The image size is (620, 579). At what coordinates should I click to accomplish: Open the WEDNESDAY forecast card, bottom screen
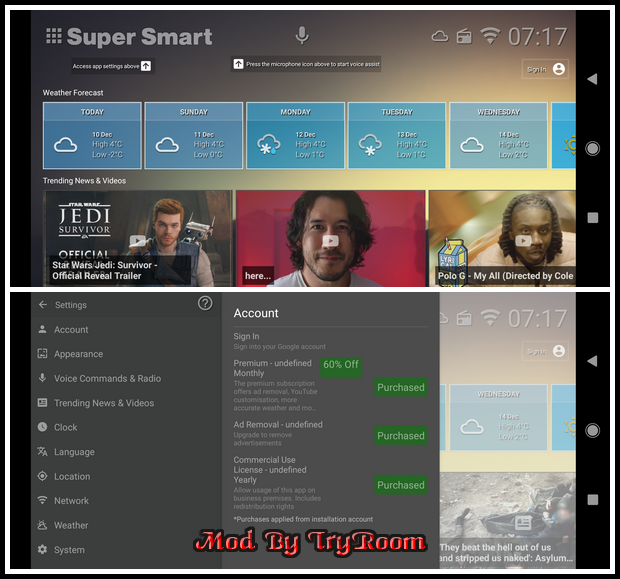click(x=499, y=418)
